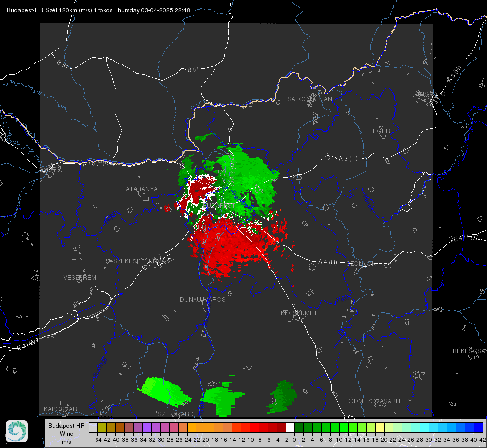
Task: Select the pale yellow swatch in the legend
Action: tap(380, 427)
